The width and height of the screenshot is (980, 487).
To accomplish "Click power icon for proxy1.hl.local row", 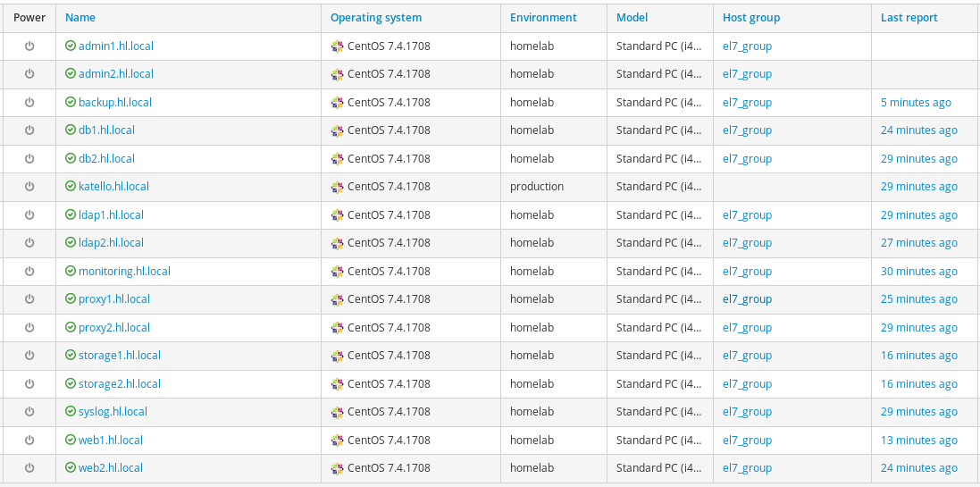I will (x=29, y=299).
